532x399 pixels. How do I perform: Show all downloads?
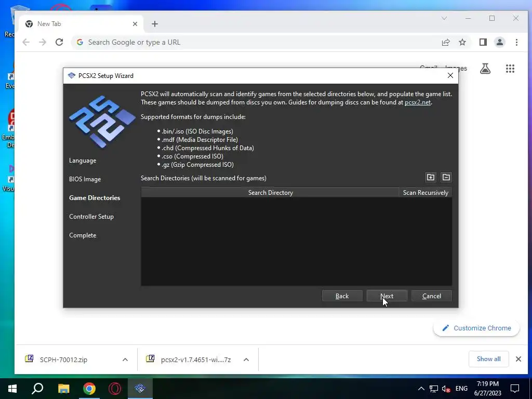[488, 359]
